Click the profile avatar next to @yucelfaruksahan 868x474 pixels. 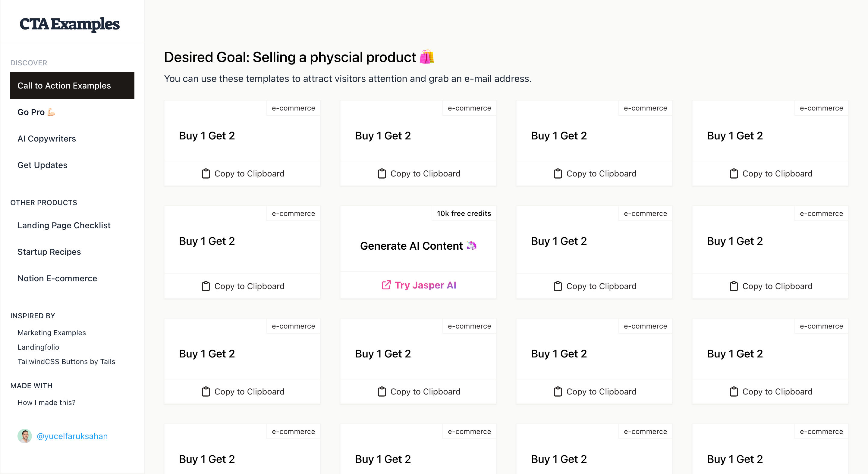click(x=25, y=436)
